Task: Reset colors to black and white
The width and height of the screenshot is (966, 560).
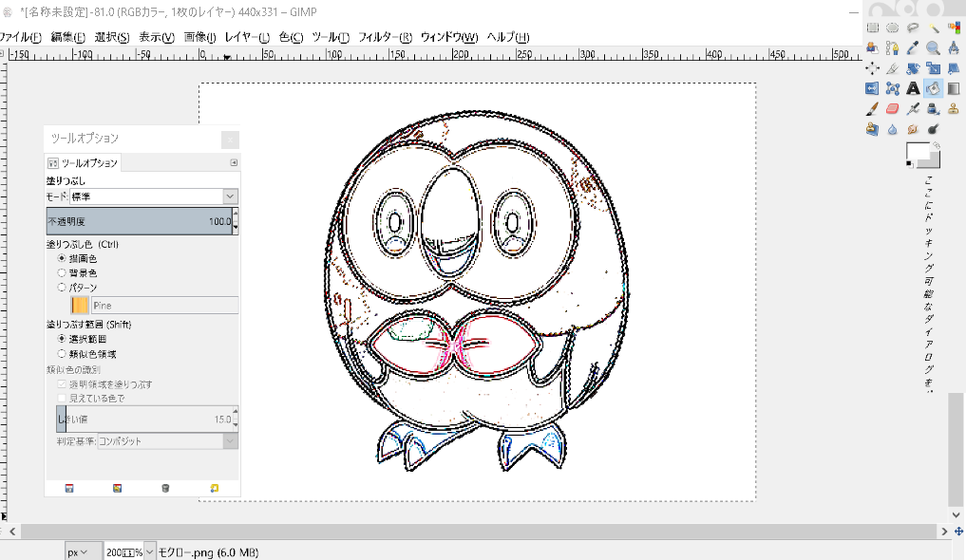Action: 910,163
